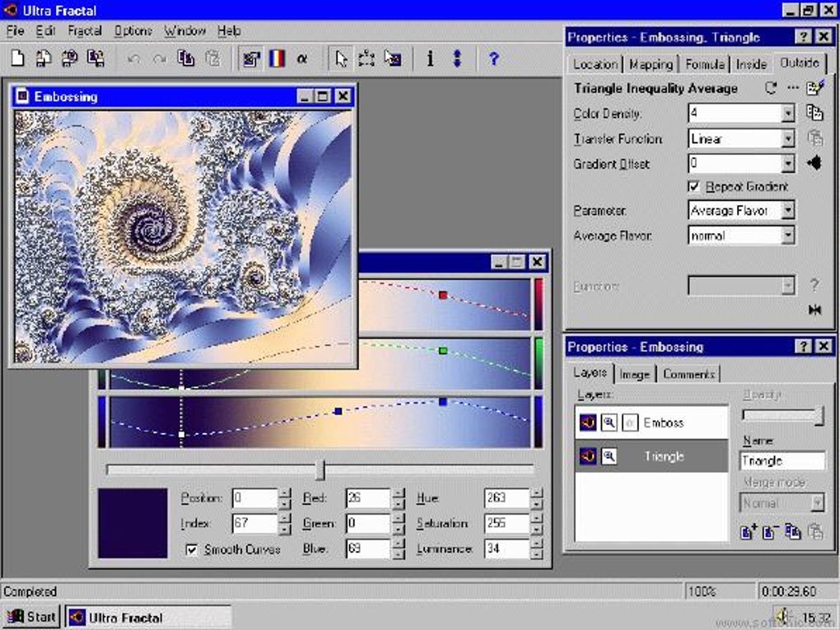840x630 pixels.
Task: Click the third toolbar icon, the Render to Disk disk icon
Action: coord(69,58)
